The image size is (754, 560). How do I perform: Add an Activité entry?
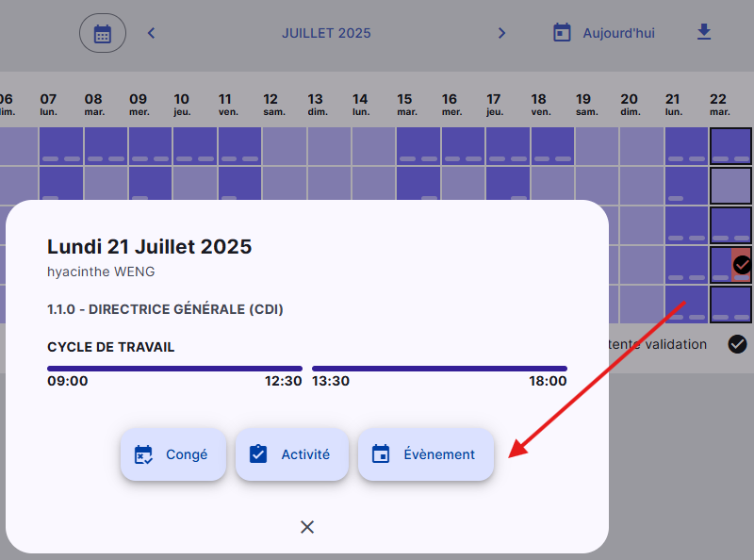292,454
